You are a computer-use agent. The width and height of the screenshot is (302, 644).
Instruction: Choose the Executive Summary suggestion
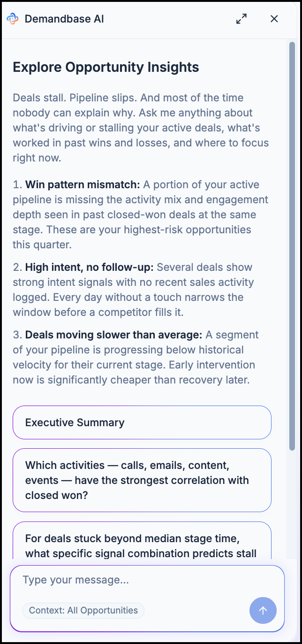142,422
